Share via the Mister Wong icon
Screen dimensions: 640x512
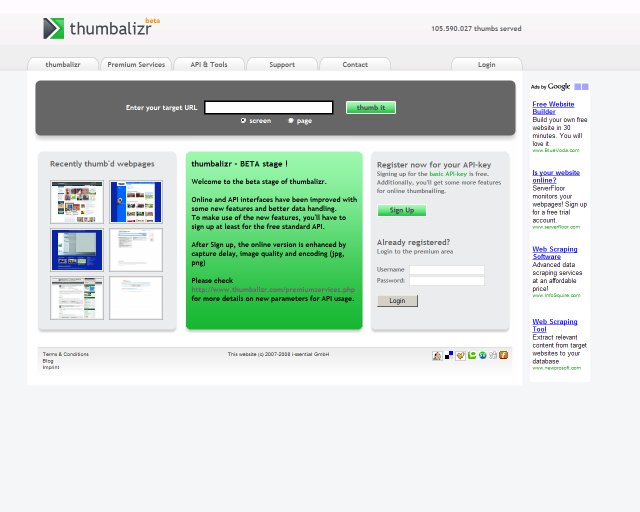pyautogui.click(x=437, y=356)
